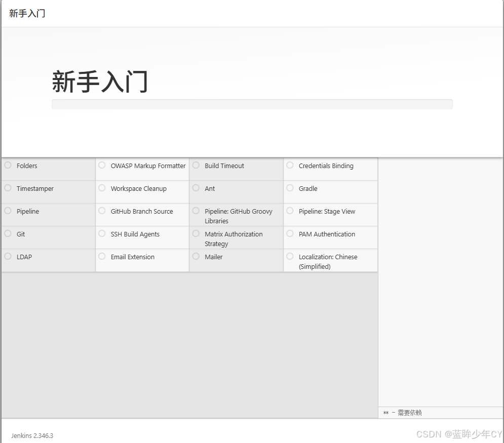Click the LDAP plugin status circle

click(8, 256)
